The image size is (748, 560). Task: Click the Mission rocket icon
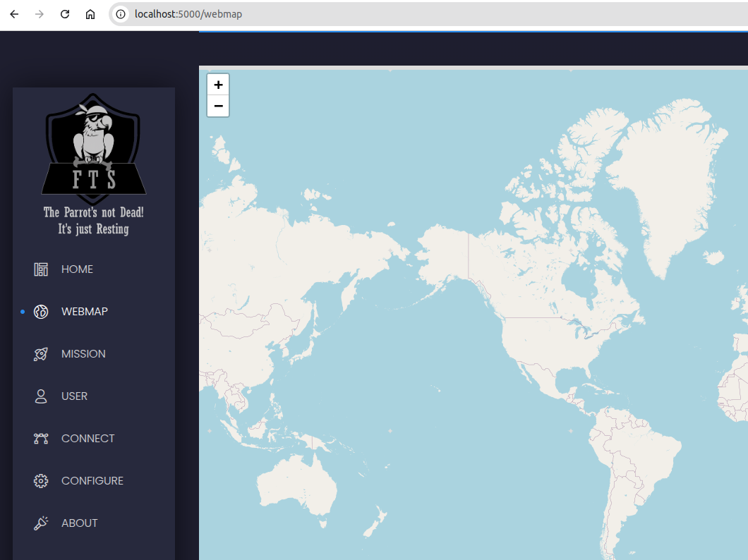point(41,354)
